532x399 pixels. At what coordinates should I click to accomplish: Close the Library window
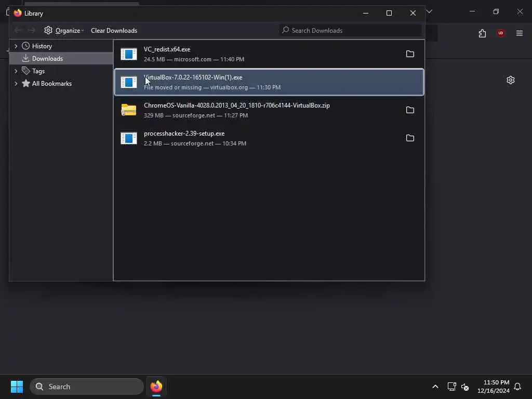tap(413, 13)
